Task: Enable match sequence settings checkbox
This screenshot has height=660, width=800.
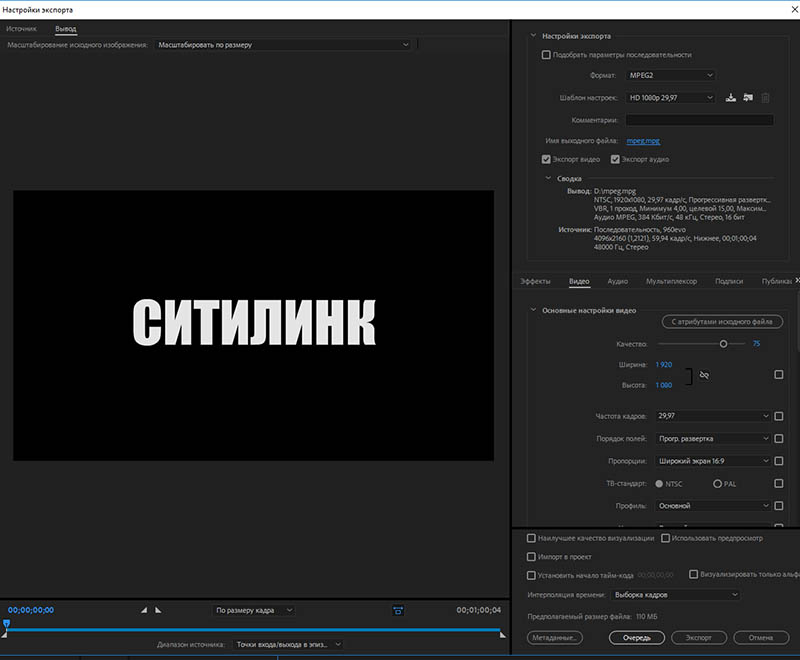Action: click(x=546, y=55)
